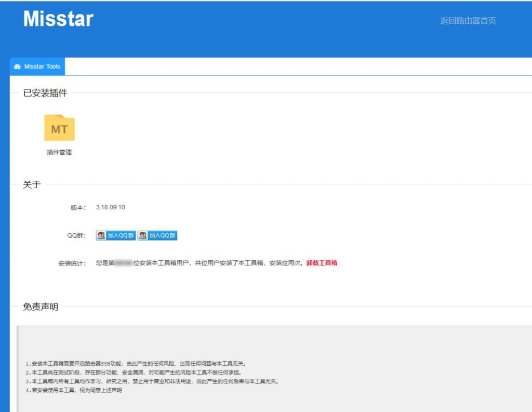This screenshot has height=412, width=532.
Task: Click the QQ people icon on first 加入QQ群 button
Action: [101, 235]
